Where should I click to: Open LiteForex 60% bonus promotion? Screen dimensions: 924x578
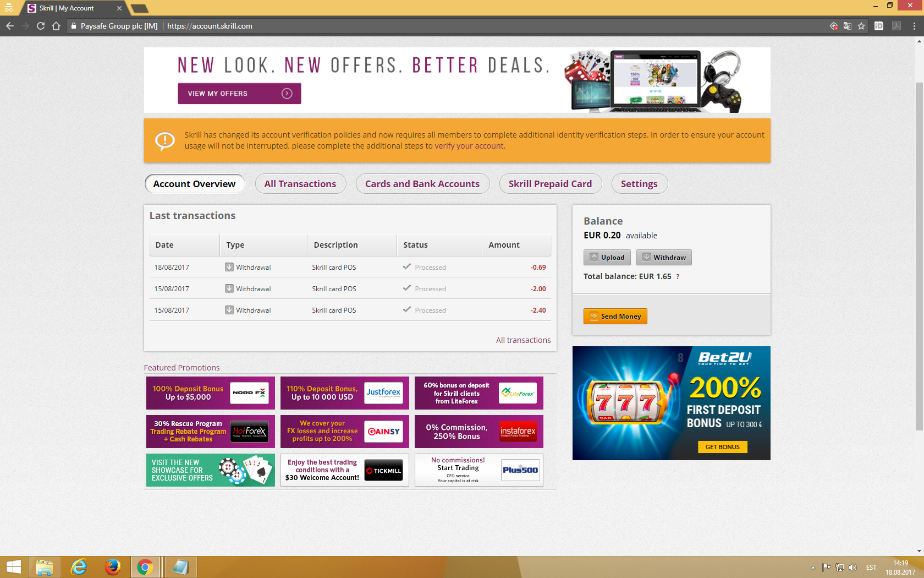click(x=479, y=393)
